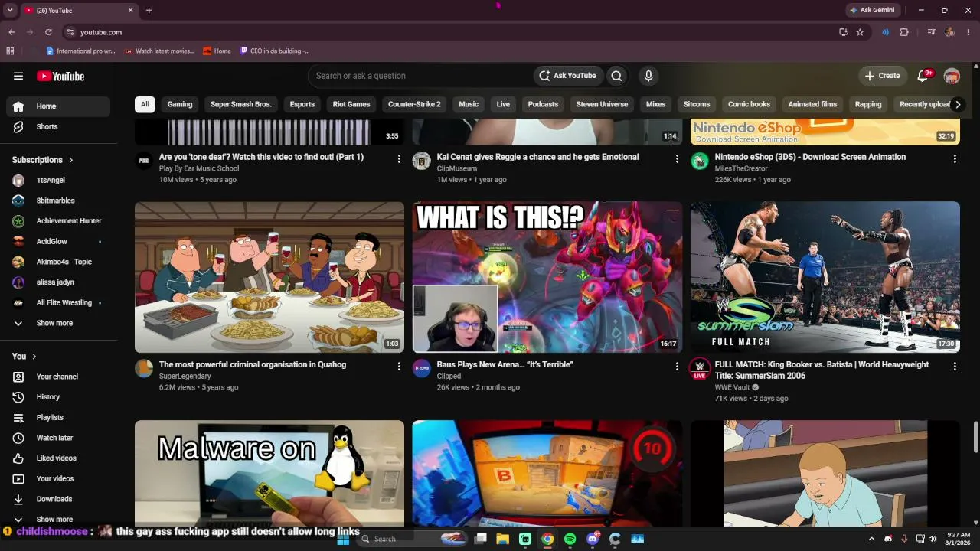The width and height of the screenshot is (980, 551).
Task: Open the YouTube guide hamburger menu
Action: tap(18, 76)
